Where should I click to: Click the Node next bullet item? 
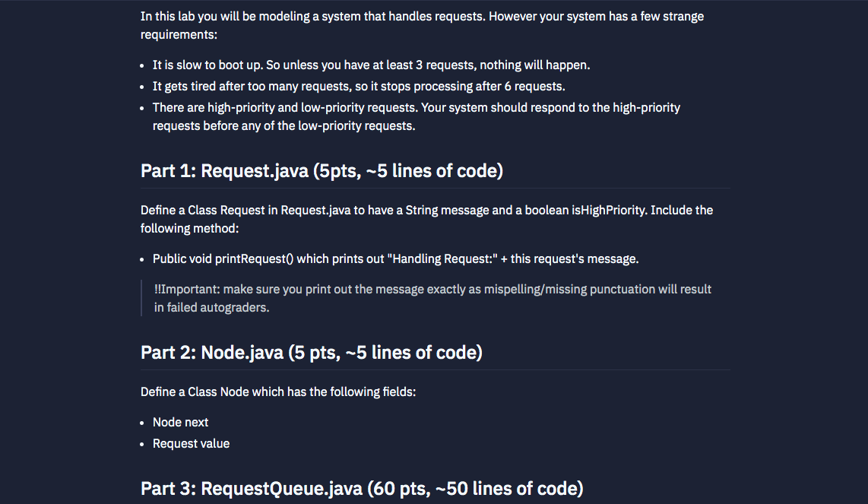point(180,422)
